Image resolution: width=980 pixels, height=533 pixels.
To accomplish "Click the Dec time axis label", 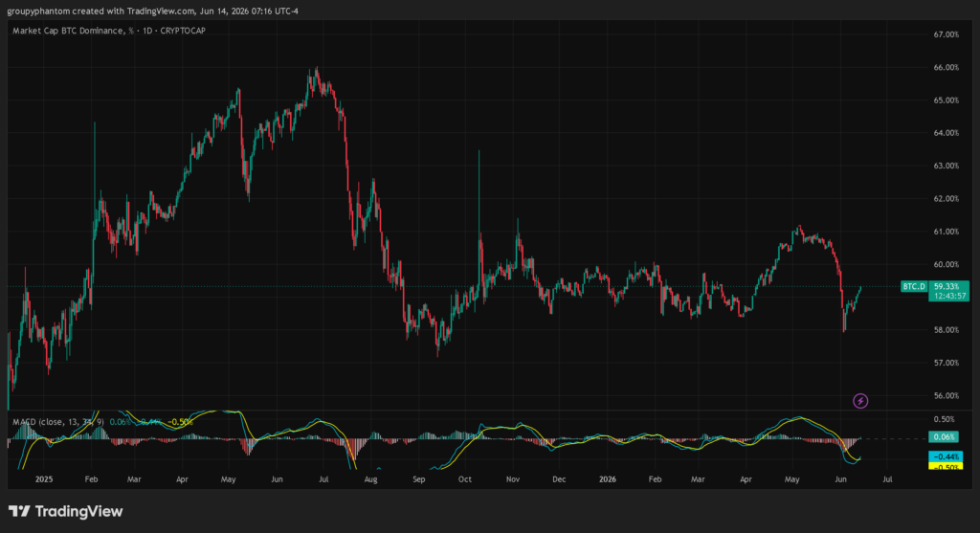I will click(x=559, y=479).
